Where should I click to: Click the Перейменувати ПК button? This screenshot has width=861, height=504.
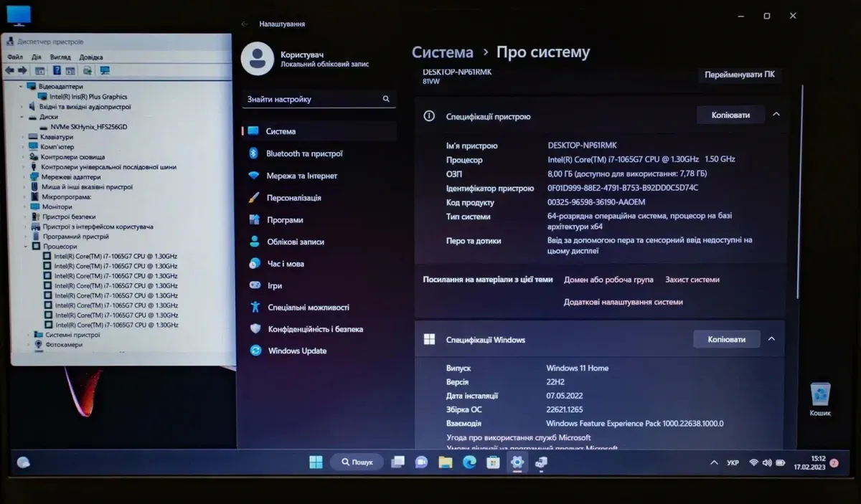click(739, 75)
